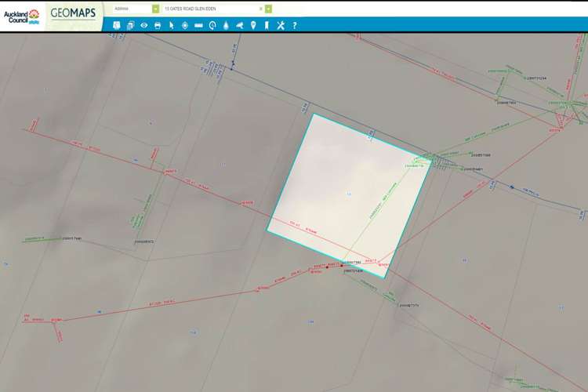Open the question mark help icon
588x392 pixels.
pos(294,25)
